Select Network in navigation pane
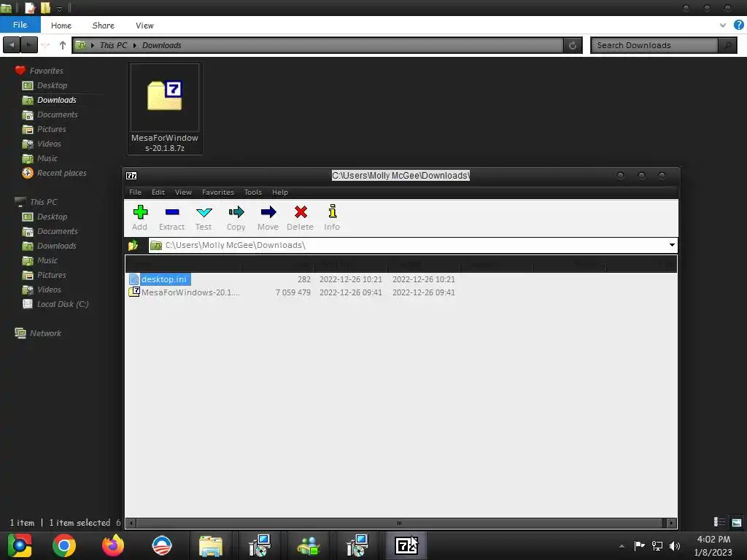 45,333
